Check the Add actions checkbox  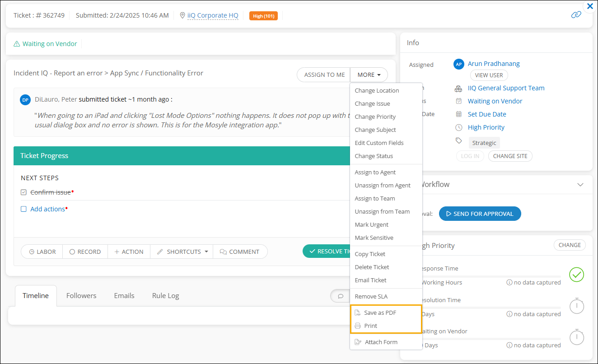(x=24, y=209)
